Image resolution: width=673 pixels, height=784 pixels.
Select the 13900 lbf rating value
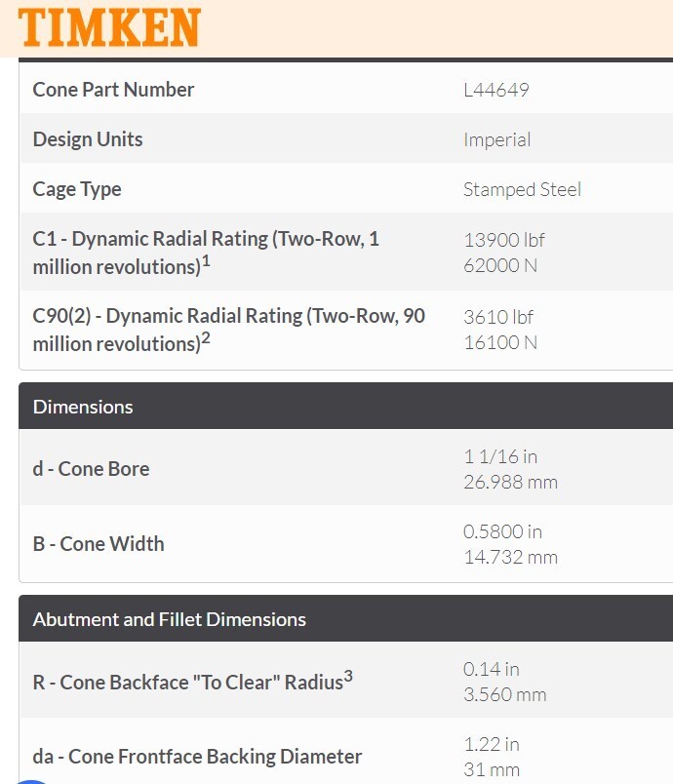(503, 240)
